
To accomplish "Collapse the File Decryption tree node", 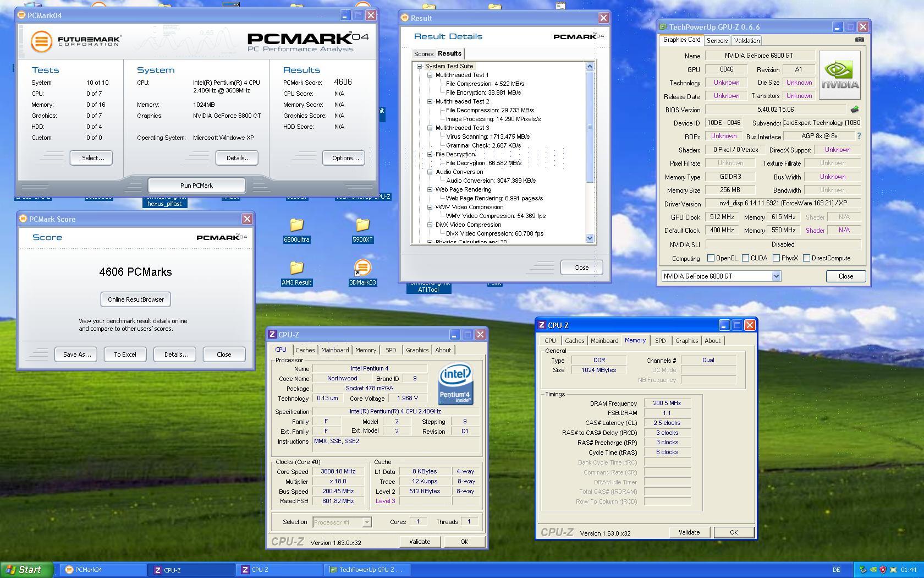I will (430, 154).
